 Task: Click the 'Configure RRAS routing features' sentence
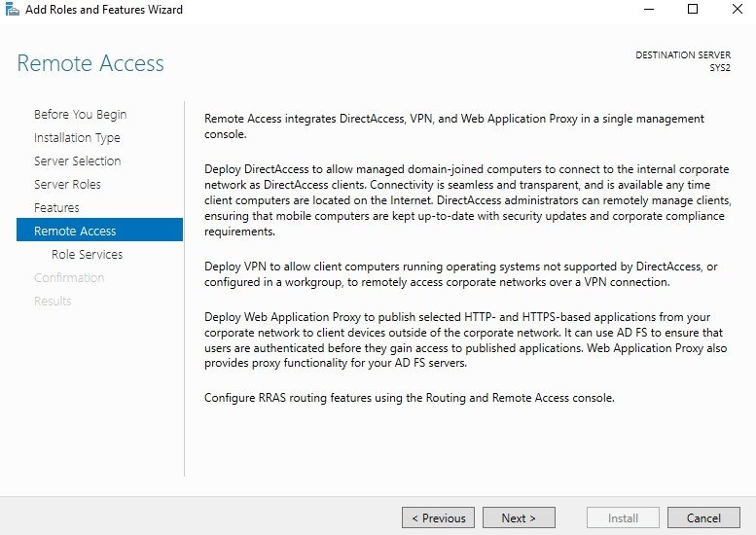pos(410,398)
